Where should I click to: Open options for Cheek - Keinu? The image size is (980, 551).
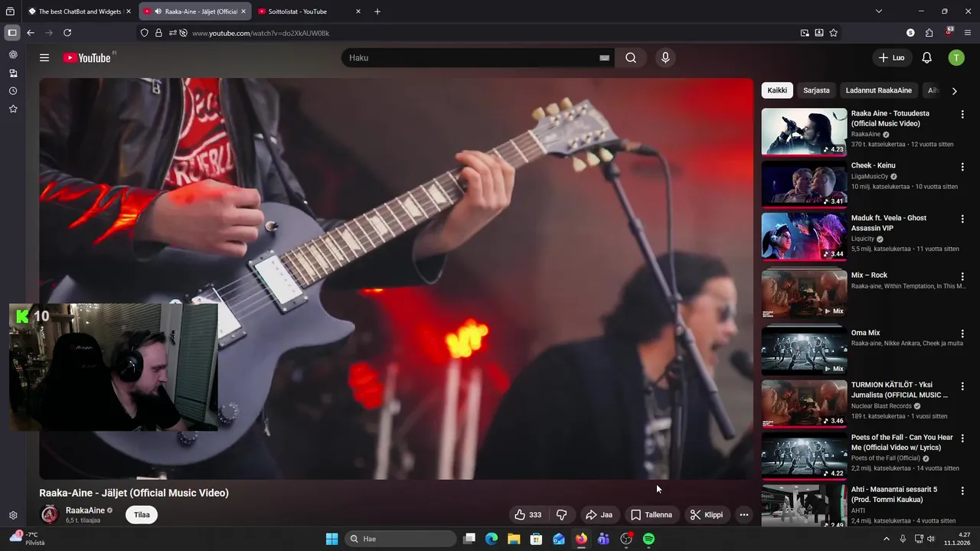[x=962, y=166]
